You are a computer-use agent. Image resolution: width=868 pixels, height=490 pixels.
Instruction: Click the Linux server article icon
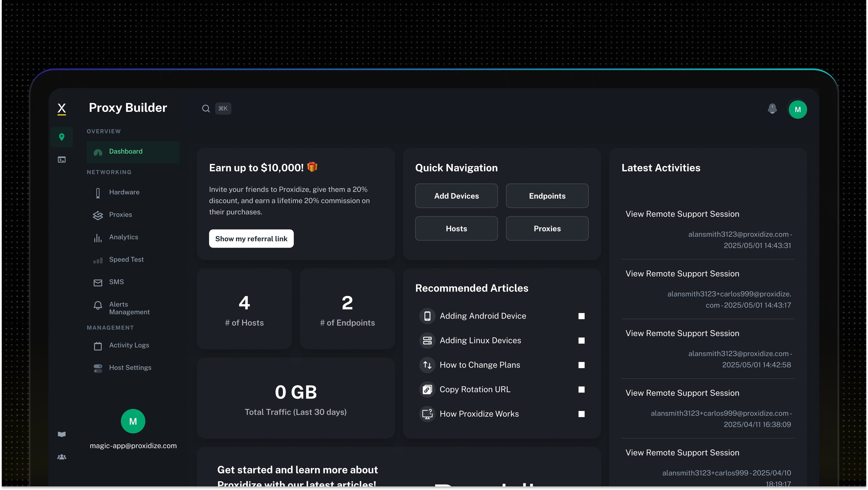click(x=427, y=341)
